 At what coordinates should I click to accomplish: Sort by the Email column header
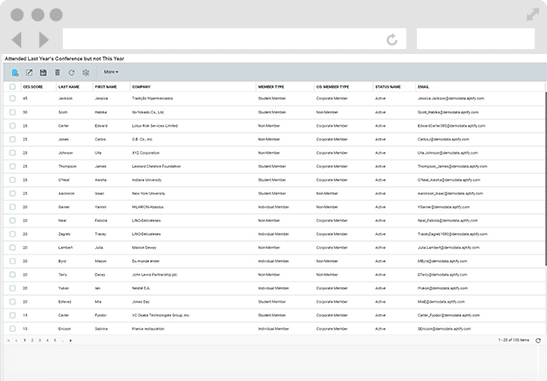[x=423, y=87]
